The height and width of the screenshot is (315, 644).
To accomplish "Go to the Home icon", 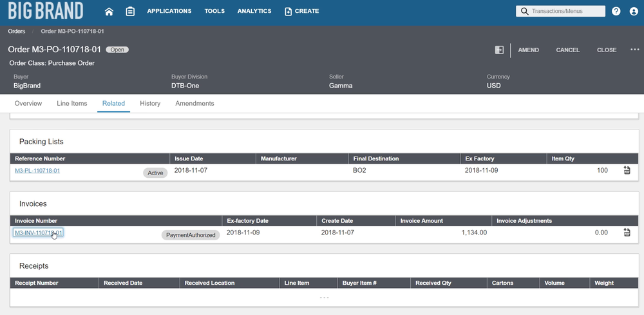I will [x=109, y=12].
